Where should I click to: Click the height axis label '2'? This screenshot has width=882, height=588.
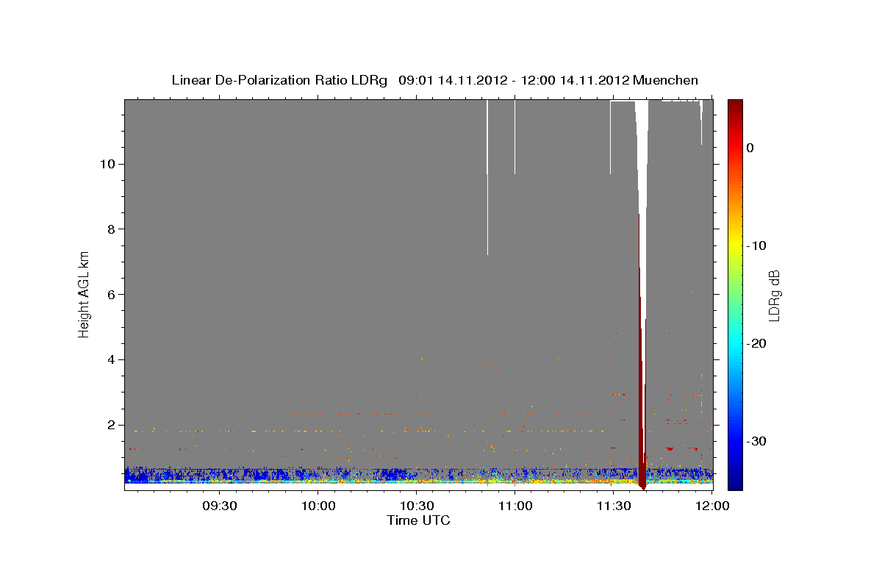click(110, 425)
